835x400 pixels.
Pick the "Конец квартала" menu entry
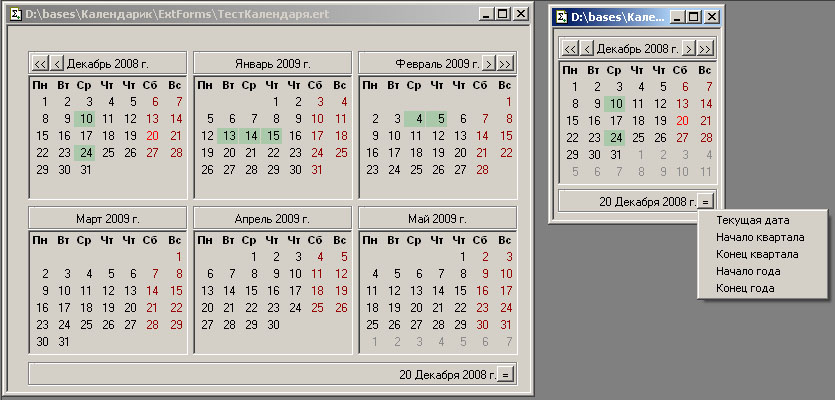pos(758,254)
